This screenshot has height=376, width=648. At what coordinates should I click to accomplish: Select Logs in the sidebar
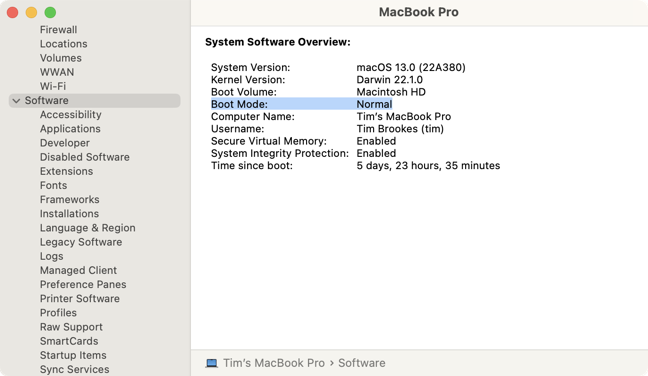52,256
